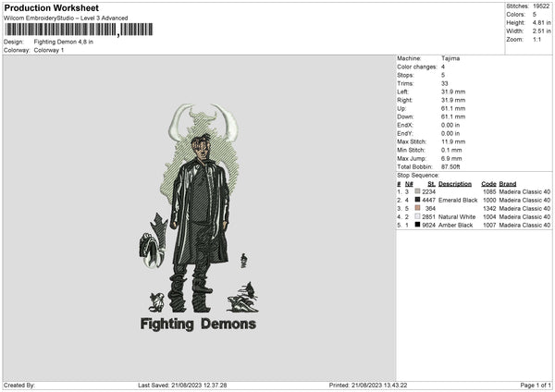Click thread code '1004'
The image size is (555, 392).
click(489, 217)
